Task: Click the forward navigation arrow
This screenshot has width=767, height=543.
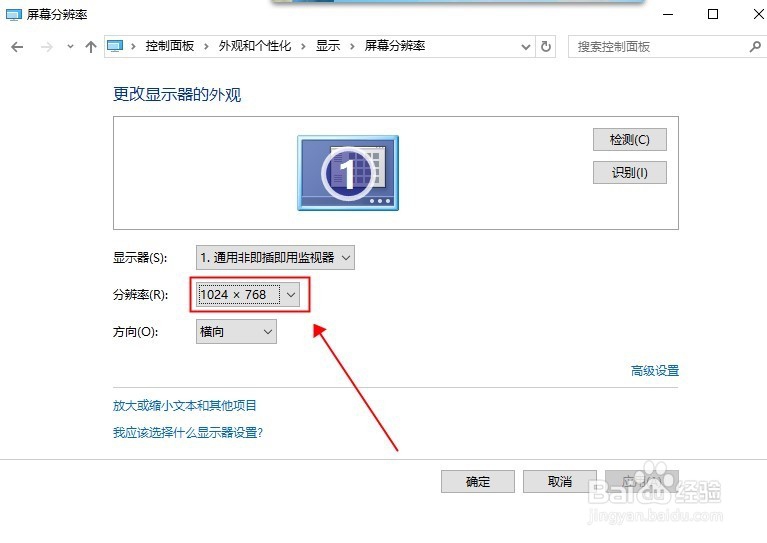Action: point(46,47)
